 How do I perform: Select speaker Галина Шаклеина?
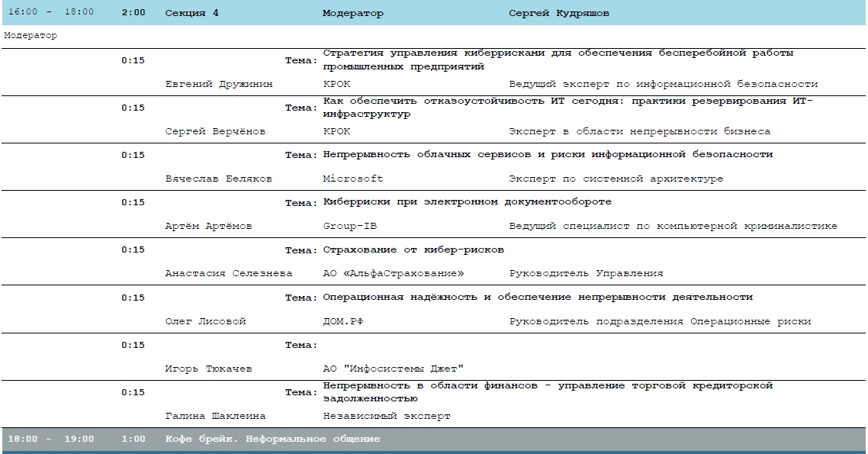tap(216, 416)
